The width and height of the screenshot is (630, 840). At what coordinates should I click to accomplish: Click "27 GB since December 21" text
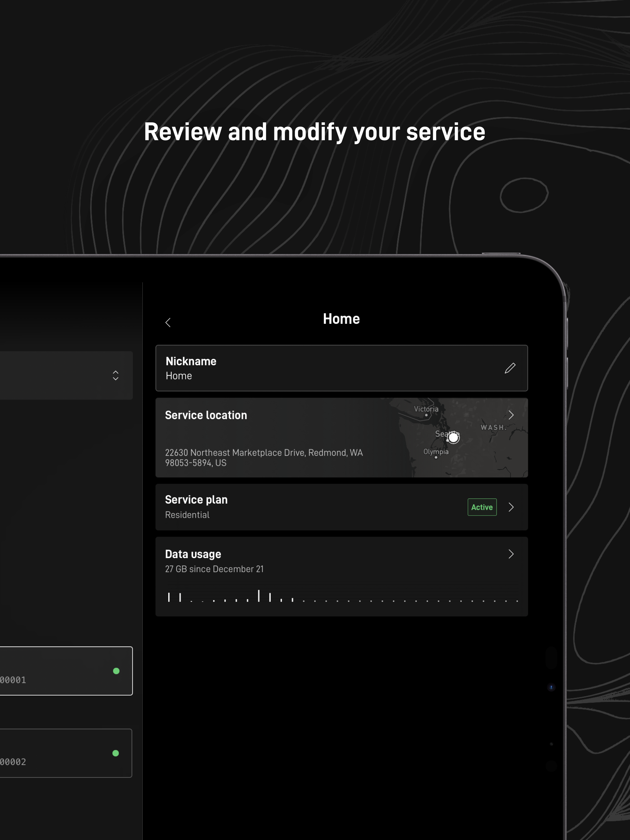(214, 569)
